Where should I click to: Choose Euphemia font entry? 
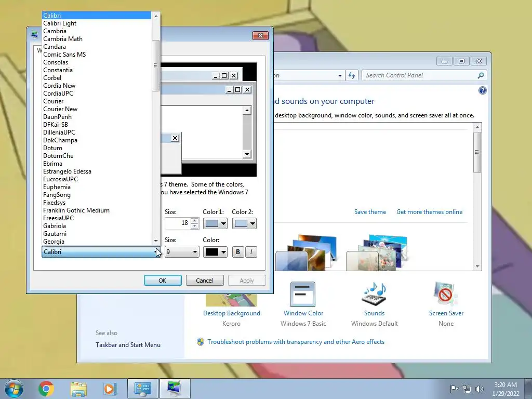(x=96, y=187)
